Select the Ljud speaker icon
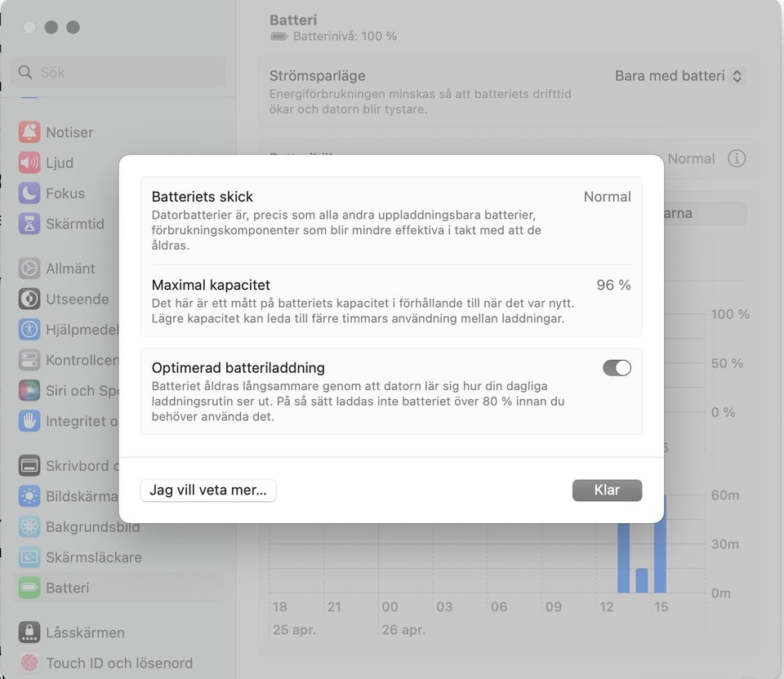Image resolution: width=784 pixels, height=679 pixels. tap(29, 163)
